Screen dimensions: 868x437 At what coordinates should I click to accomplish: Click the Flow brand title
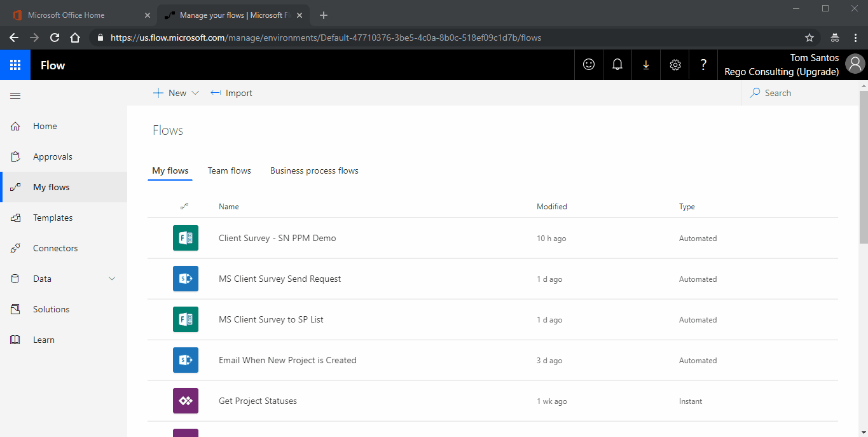click(x=53, y=65)
